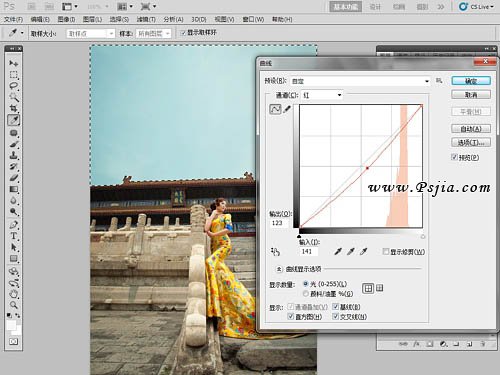Select the Lasso tool

(x=13, y=86)
